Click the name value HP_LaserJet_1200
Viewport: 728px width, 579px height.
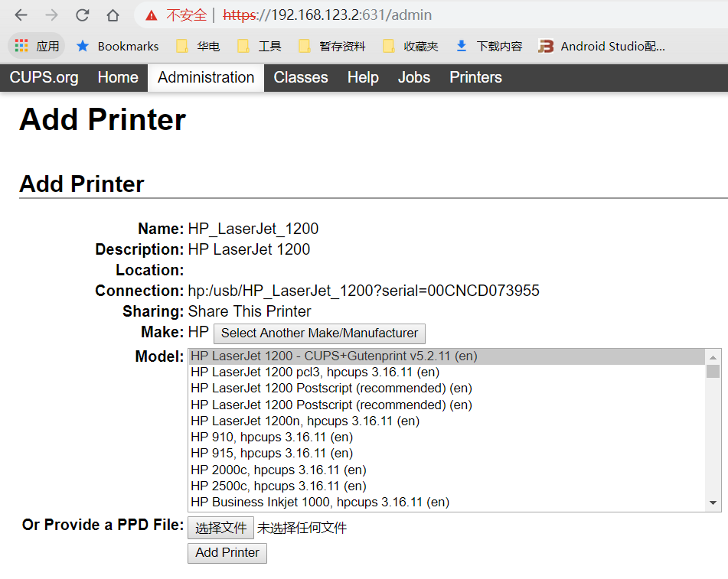253,229
